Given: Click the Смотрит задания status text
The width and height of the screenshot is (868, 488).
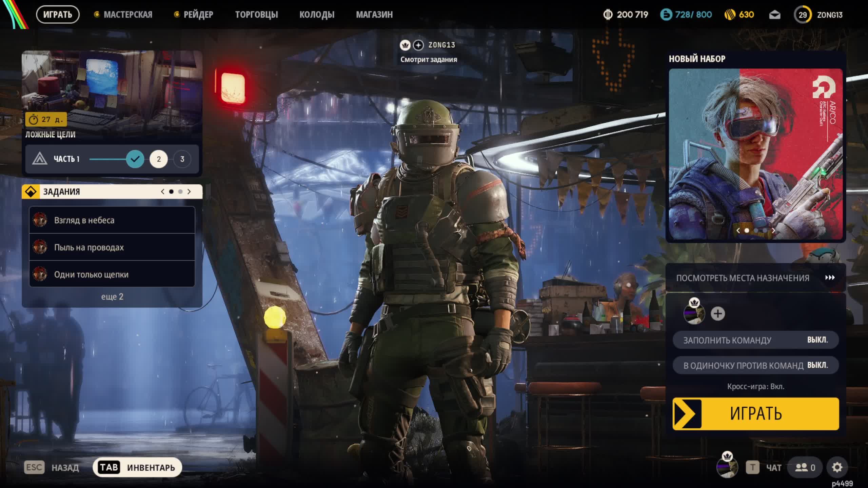Looking at the screenshot, I should coord(429,60).
